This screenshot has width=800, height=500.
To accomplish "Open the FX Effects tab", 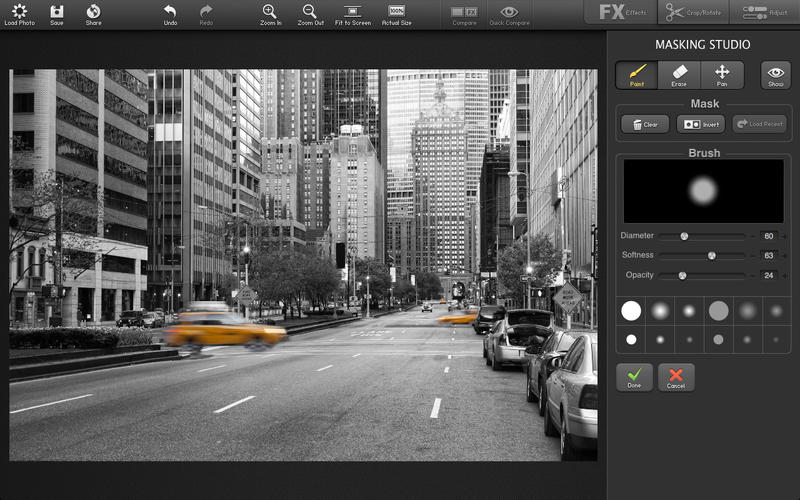I will click(621, 12).
